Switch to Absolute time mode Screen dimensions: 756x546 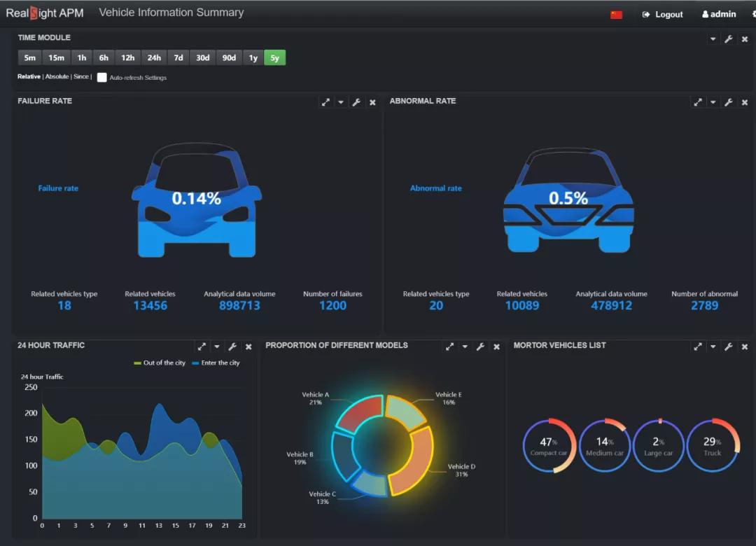[57, 76]
